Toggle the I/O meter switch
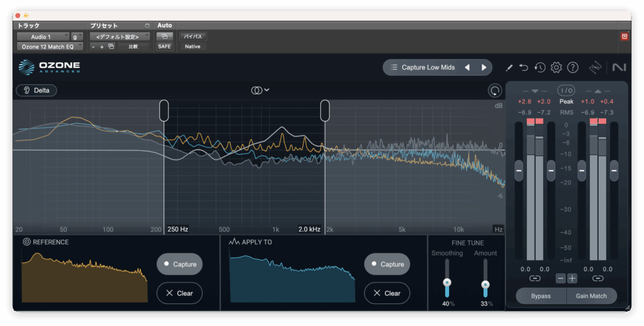644x326 pixels. pos(566,91)
